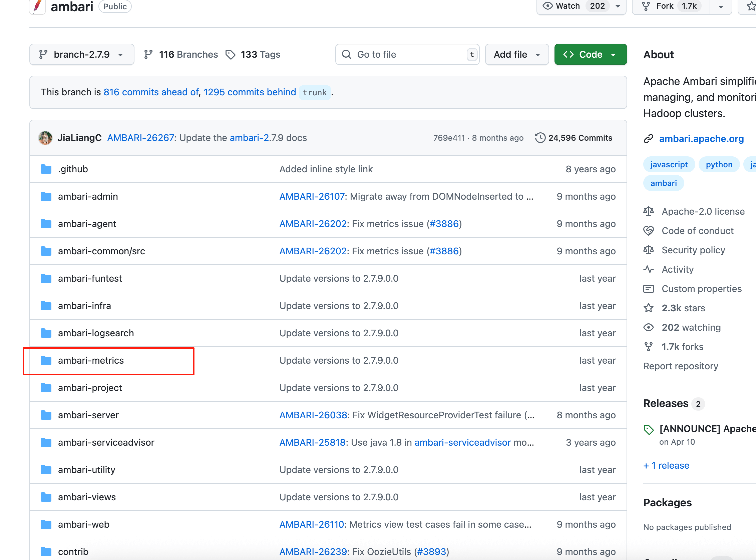
Task: Click the link chain icon beside ambari.apache.org
Action: [x=649, y=139]
